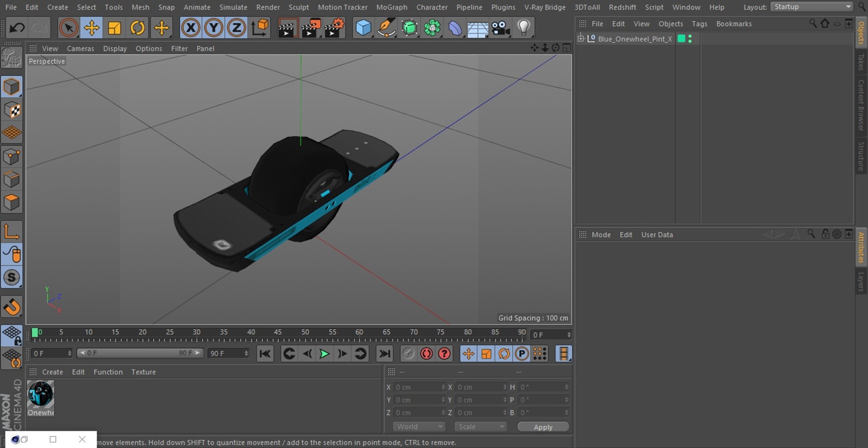Toggle Enable Axis mode
The image size is (868, 448).
tap(12, 231)
